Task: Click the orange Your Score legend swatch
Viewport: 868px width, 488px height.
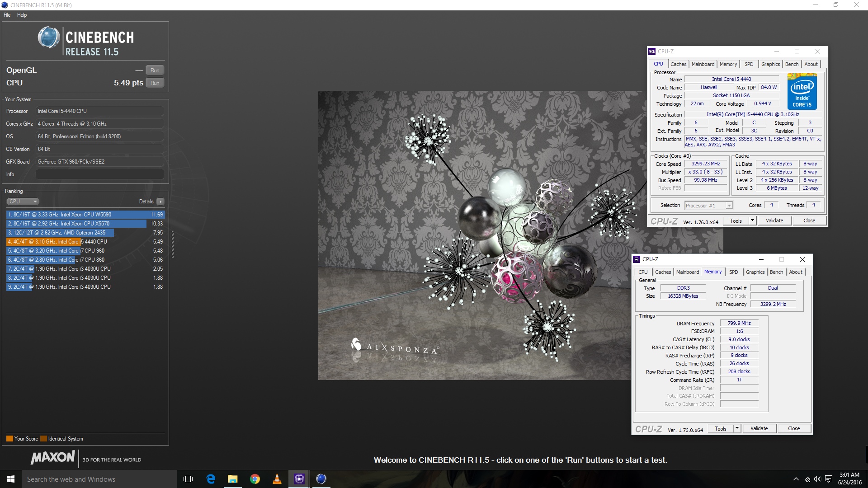Action: (x=9, y=439)
